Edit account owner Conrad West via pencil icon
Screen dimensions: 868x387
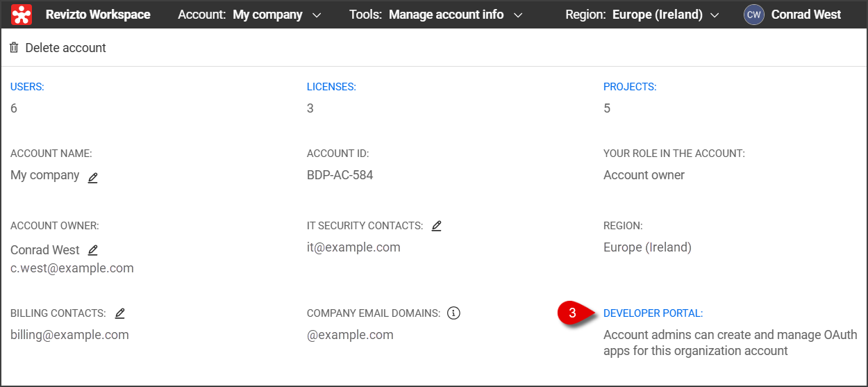click(93, 249)
